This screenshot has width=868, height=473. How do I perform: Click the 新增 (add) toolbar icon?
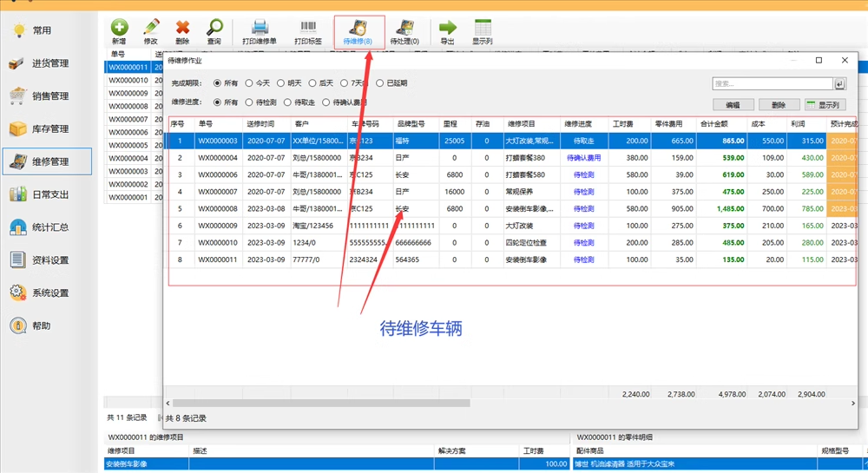point(119,31)
